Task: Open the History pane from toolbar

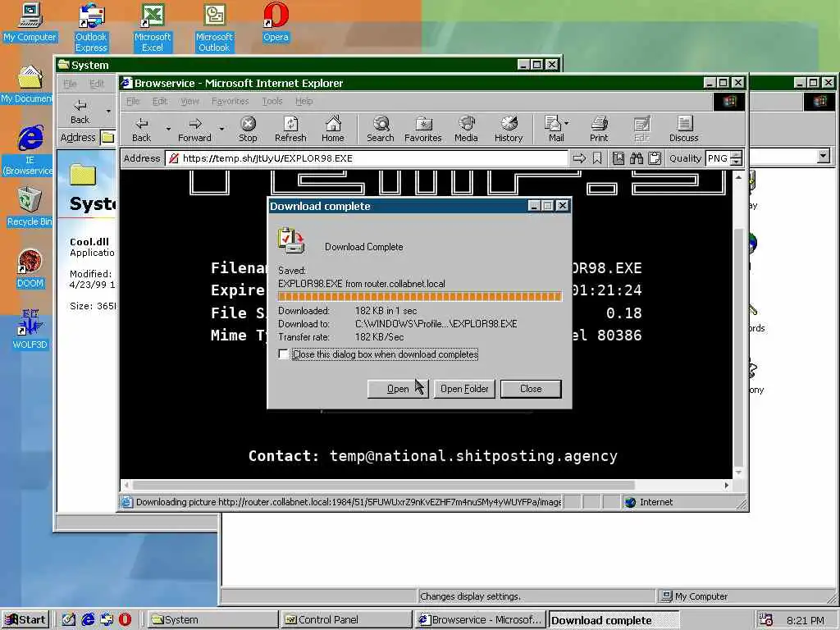Action: (x=509, y=129)
